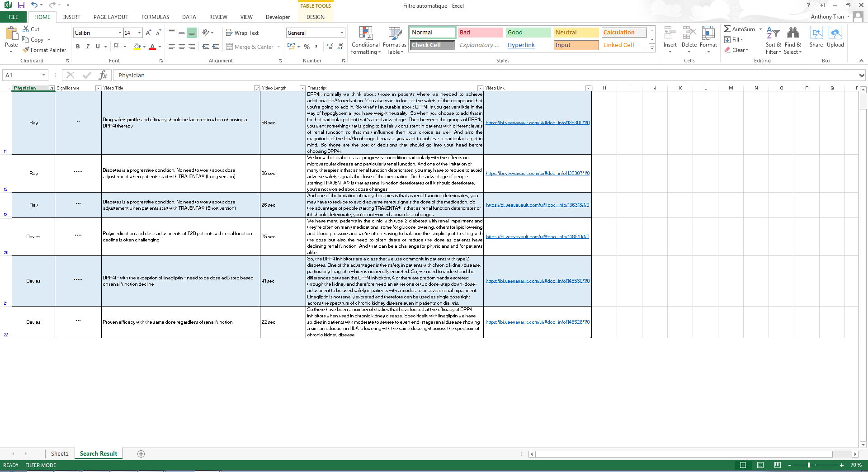Viewport: 868px width, 472px height.
Task: Click Percent Style icon
Action: (307, 47)
